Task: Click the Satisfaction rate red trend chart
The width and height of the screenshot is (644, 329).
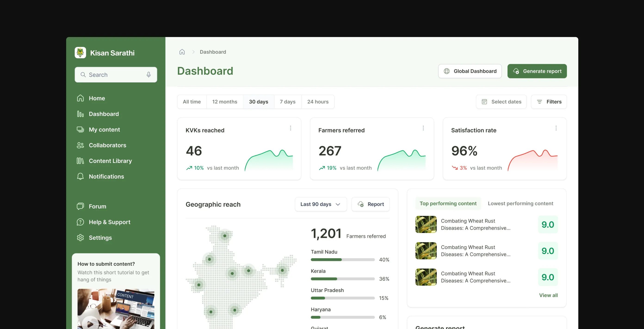Action: tap(533, 160)
